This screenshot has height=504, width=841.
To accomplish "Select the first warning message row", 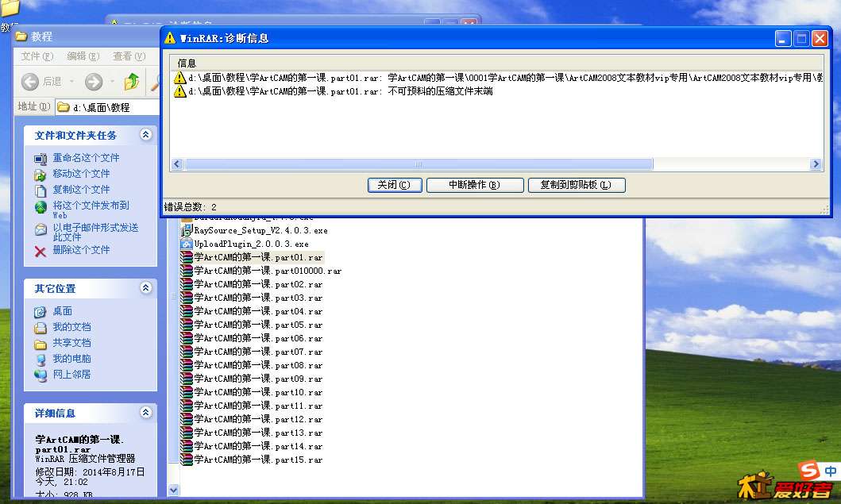I will [x=498, y=78].
